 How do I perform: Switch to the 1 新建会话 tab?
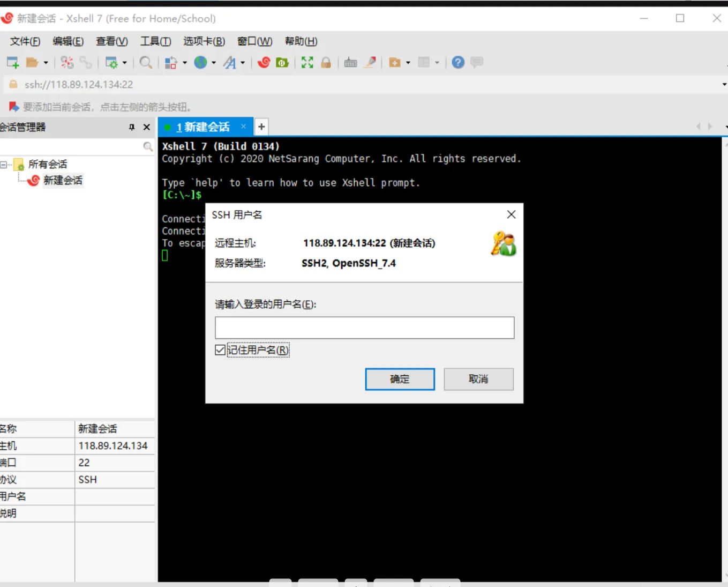tap(203, 127)
